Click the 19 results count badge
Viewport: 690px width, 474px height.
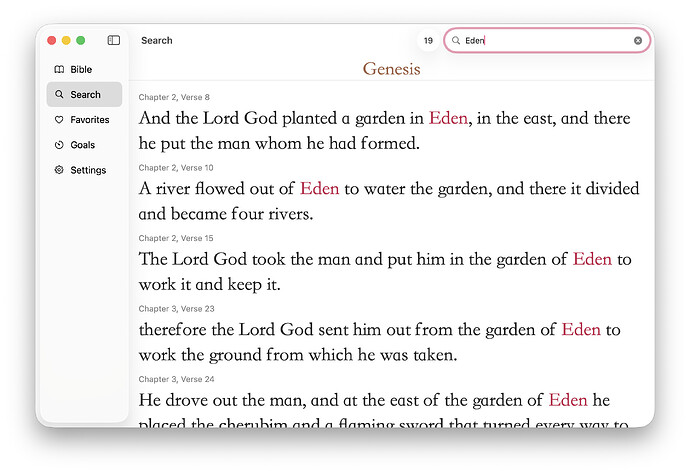(428, 41)
